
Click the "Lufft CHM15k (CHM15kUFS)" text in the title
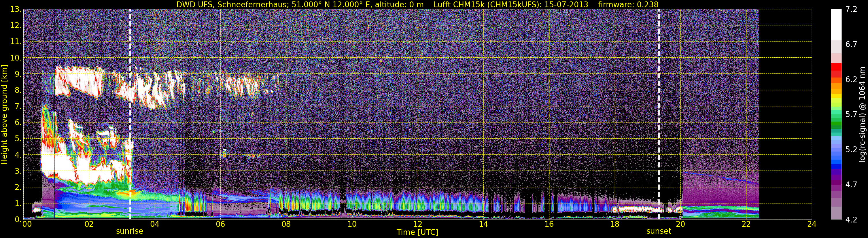487,4
